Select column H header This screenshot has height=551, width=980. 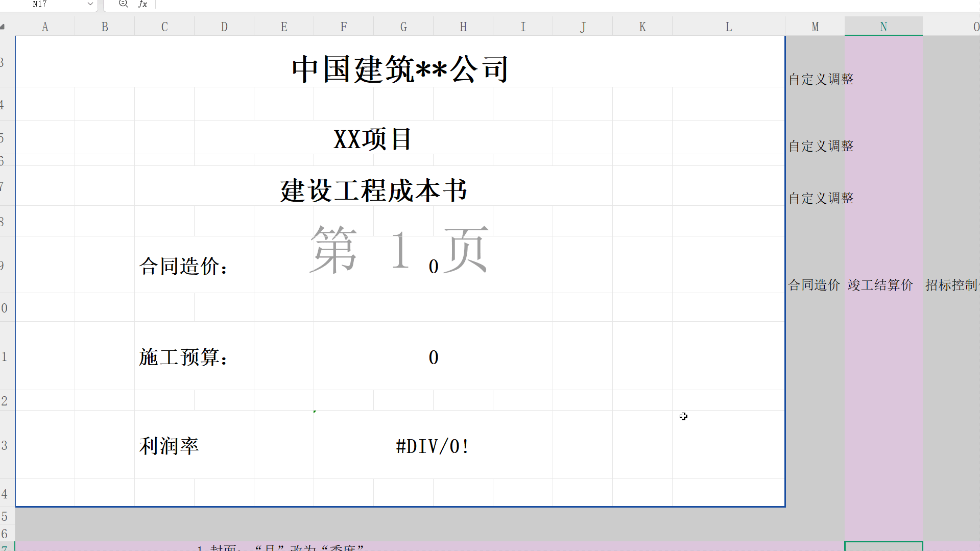(463, 27)
